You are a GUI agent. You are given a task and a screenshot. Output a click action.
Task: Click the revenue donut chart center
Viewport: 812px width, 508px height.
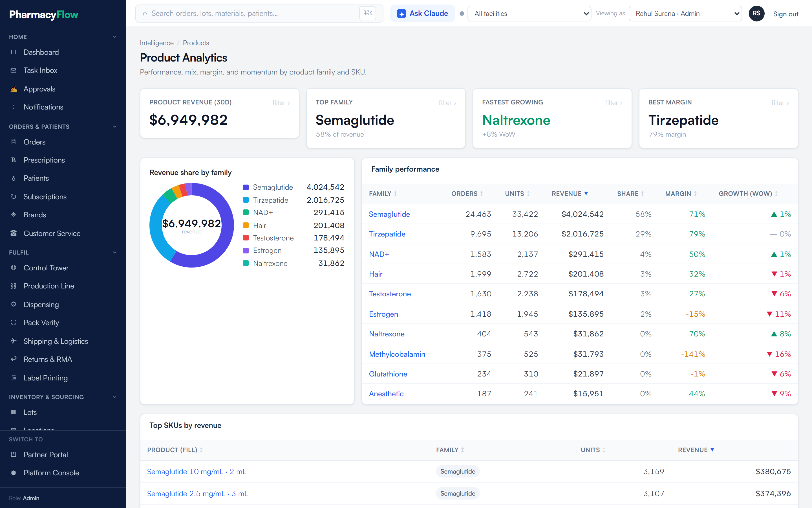point(192,225)
